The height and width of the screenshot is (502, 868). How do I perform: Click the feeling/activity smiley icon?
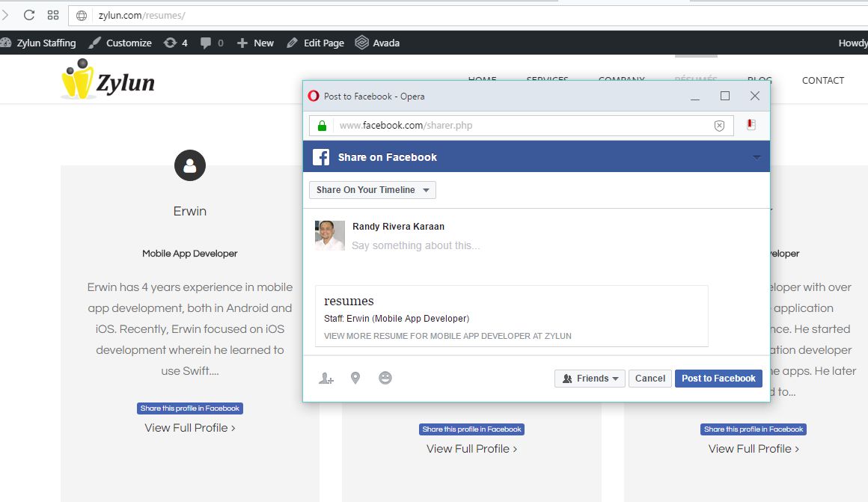385,379
